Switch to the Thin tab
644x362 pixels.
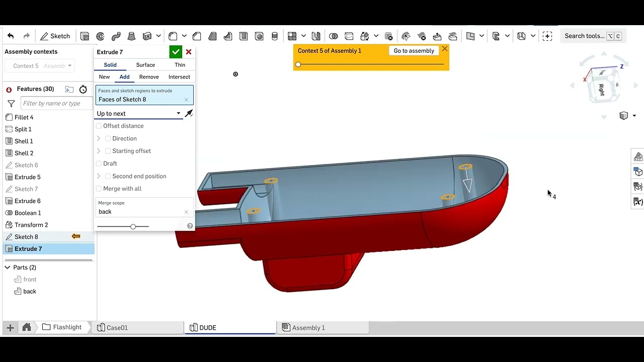click(x=180, y=65)
